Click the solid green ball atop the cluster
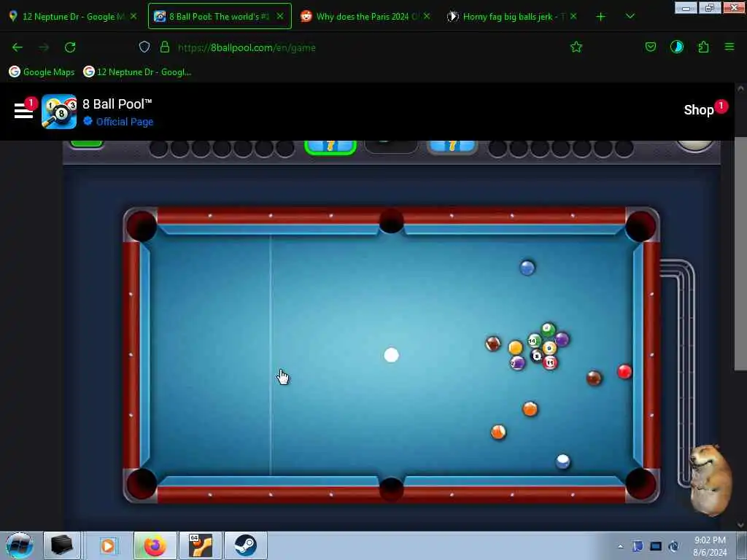 coord(549,329)
